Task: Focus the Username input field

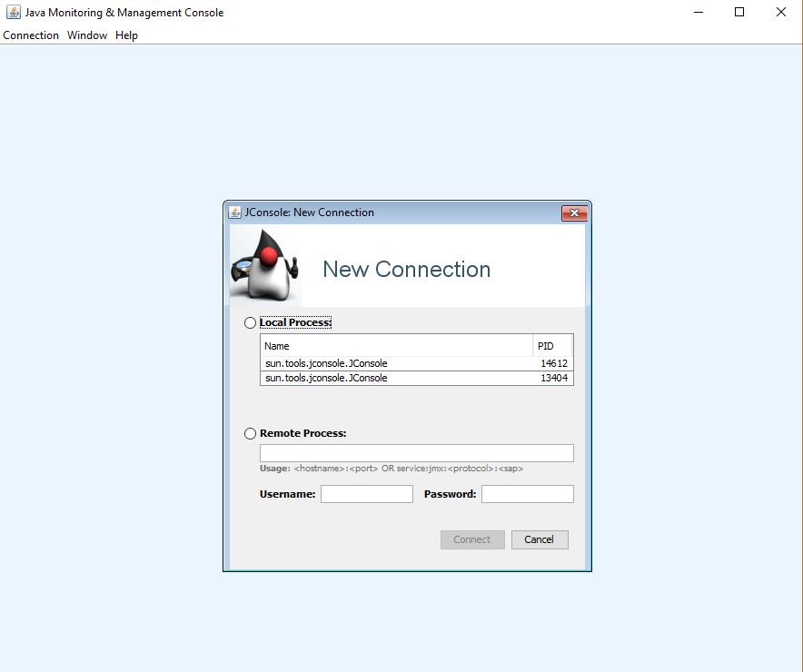Action: tap(367, 494)
